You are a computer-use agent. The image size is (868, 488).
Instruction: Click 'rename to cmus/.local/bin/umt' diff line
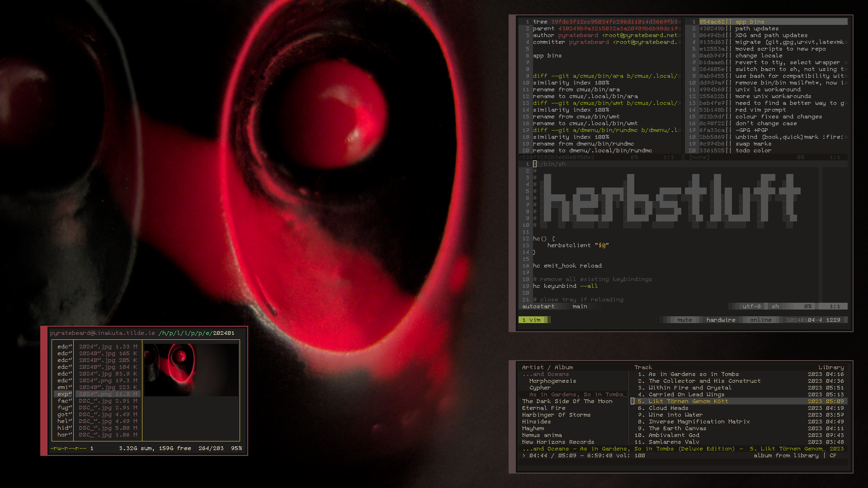tap(585, 123)
